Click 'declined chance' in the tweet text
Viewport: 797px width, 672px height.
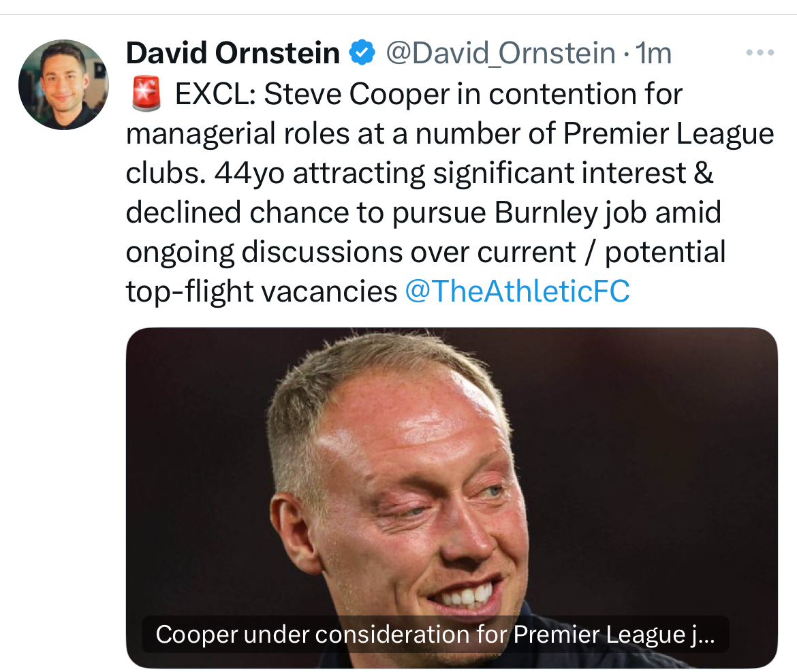point(221,213)
